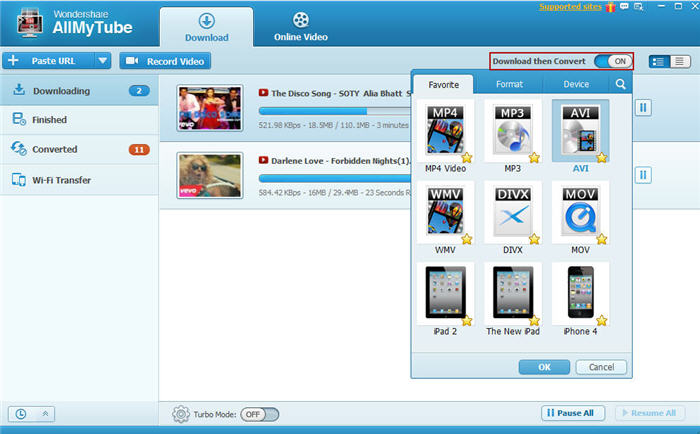Open the Device tab in format panel
The width and height of the screenshot is (700, 434).
[x=576, y=84]
